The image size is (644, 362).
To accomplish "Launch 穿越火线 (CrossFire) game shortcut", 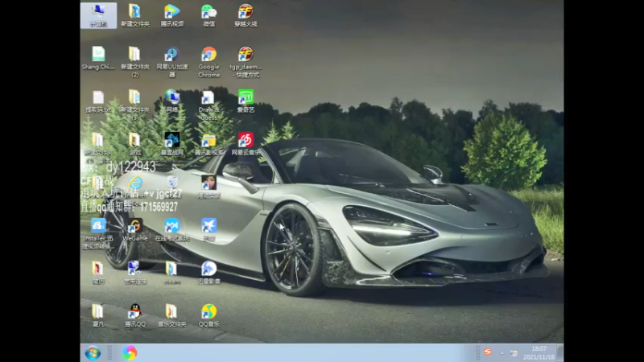I will coord(246,15).
